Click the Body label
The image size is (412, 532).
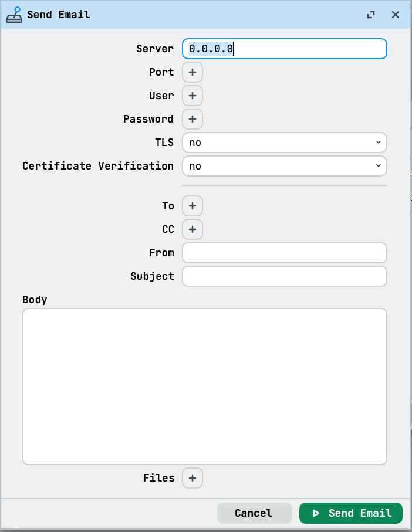35,300
